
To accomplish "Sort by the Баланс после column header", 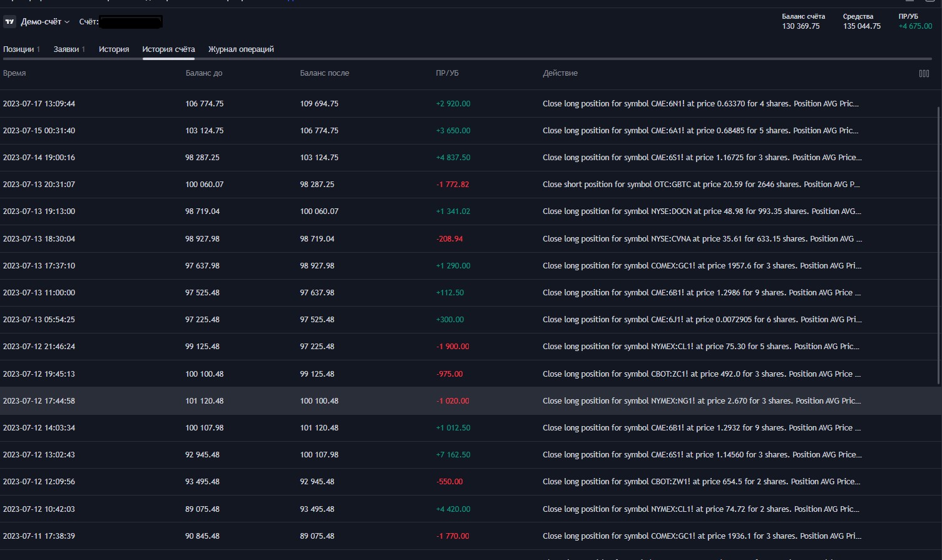I will pos(324,73).
